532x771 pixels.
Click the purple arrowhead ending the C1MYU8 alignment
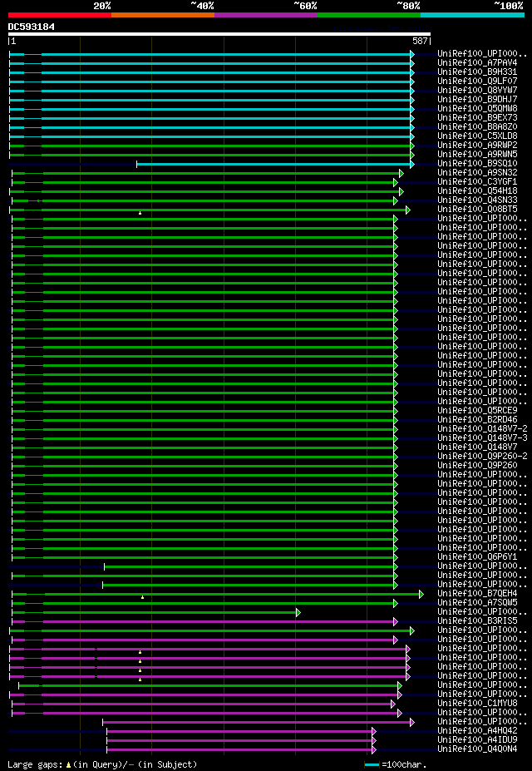click(392, 704)
